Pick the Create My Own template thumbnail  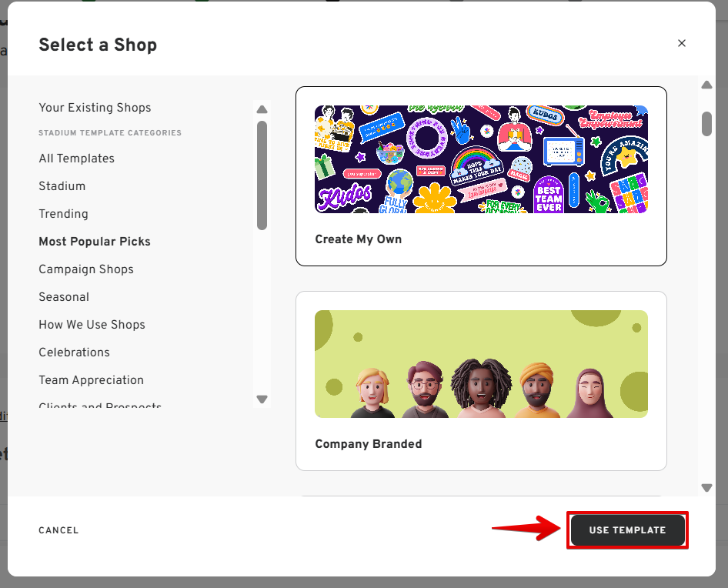coord(481,159)
